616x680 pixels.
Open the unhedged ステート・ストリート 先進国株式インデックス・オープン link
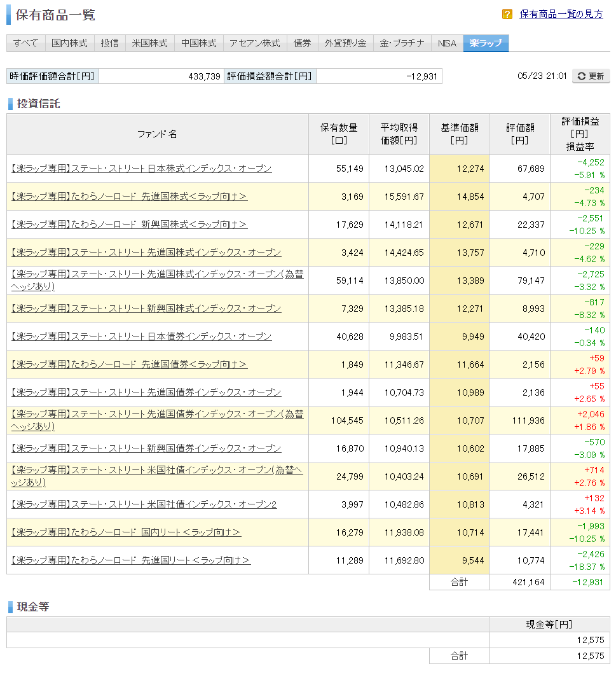point(146,253)
